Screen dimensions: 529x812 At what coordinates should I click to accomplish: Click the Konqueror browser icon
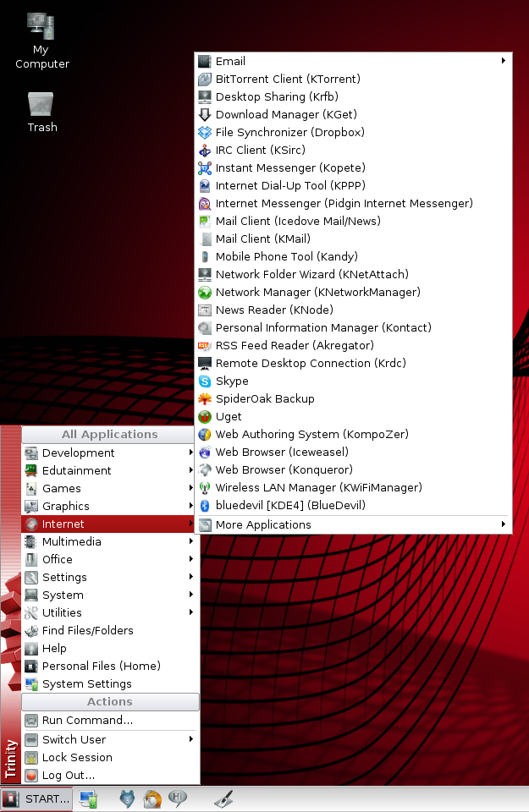coord(205,469)
